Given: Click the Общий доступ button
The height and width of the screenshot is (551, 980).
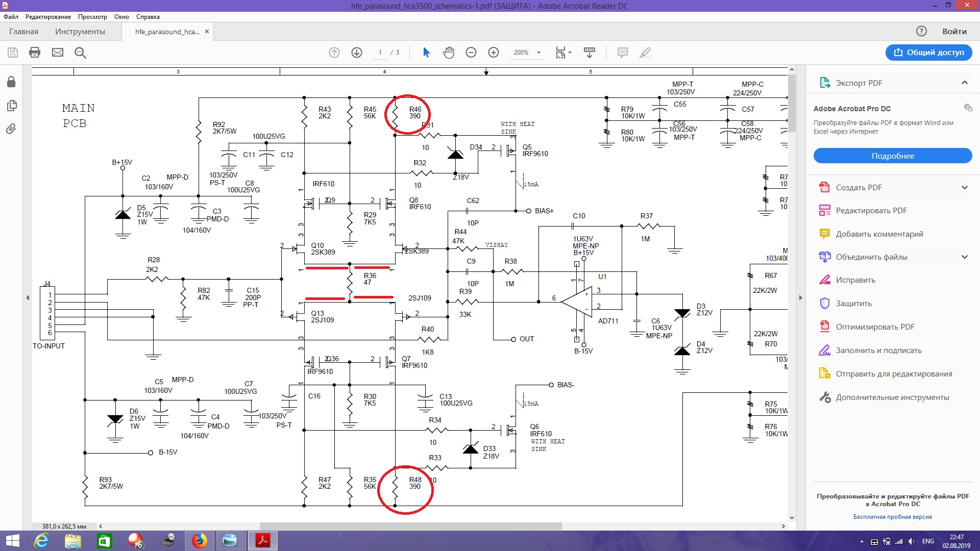Looking at the screenshot, I should click(x=928, y=53).
